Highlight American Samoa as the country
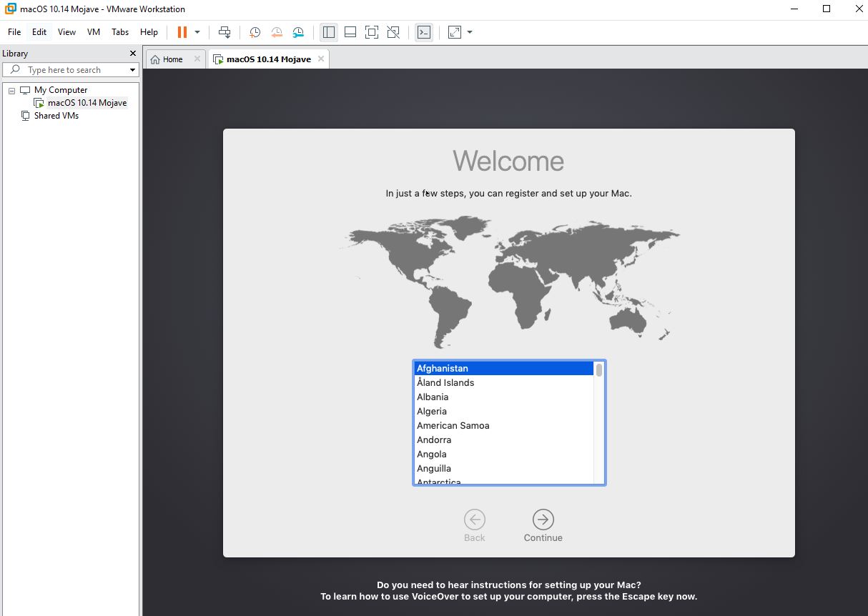The height and width of the screenshot is (616, 868). coord(453,425)
